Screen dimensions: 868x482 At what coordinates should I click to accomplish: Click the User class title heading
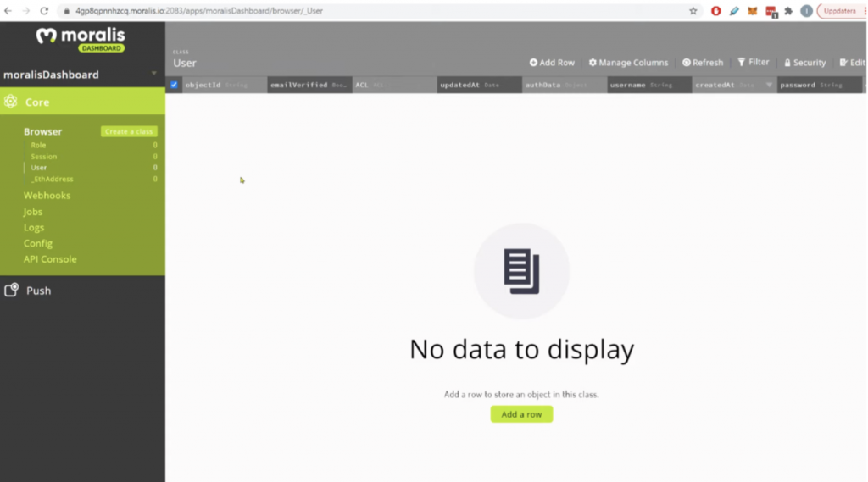coord(184,63)
